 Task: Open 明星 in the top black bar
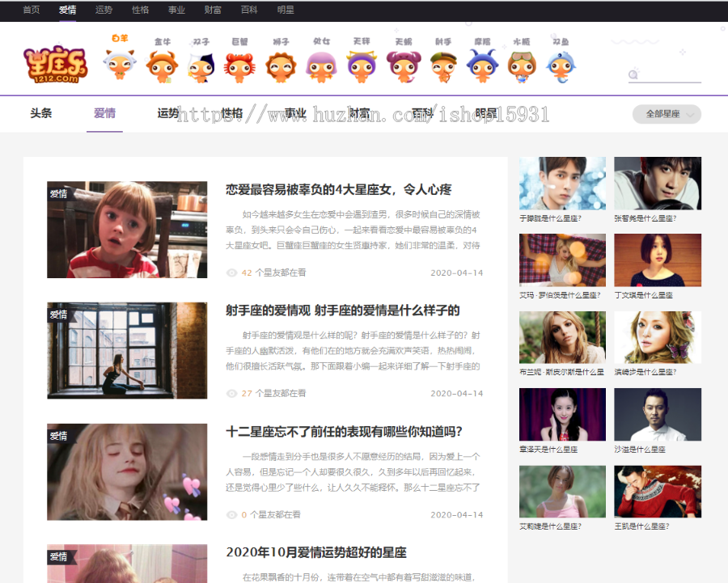[286, 10]
